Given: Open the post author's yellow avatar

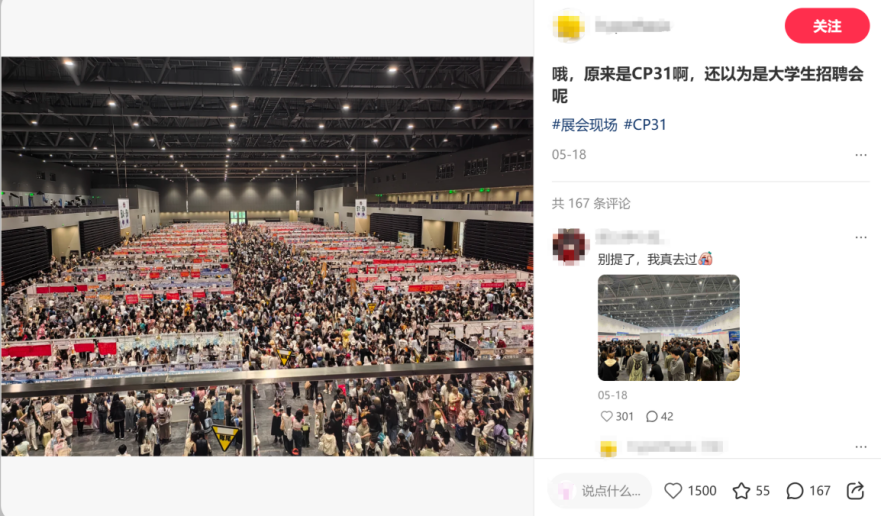Looking at the screenshot, I should pos(569,26).
